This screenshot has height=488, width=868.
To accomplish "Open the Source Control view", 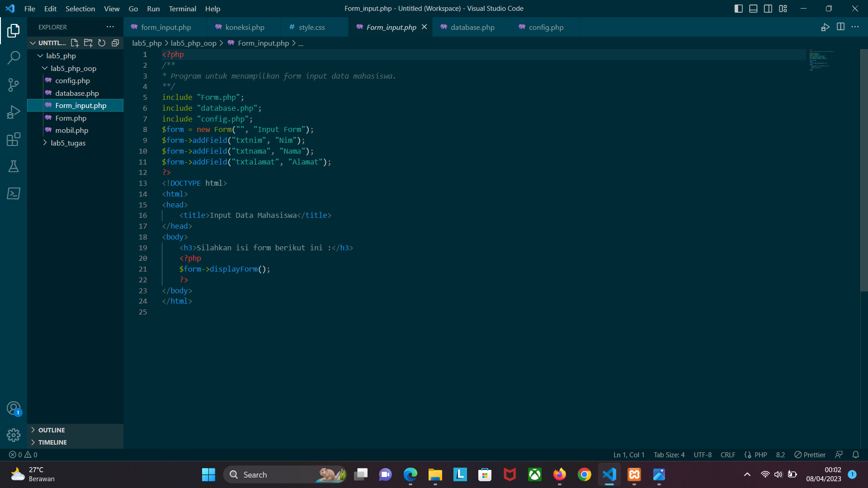I will tap(14, 85).
